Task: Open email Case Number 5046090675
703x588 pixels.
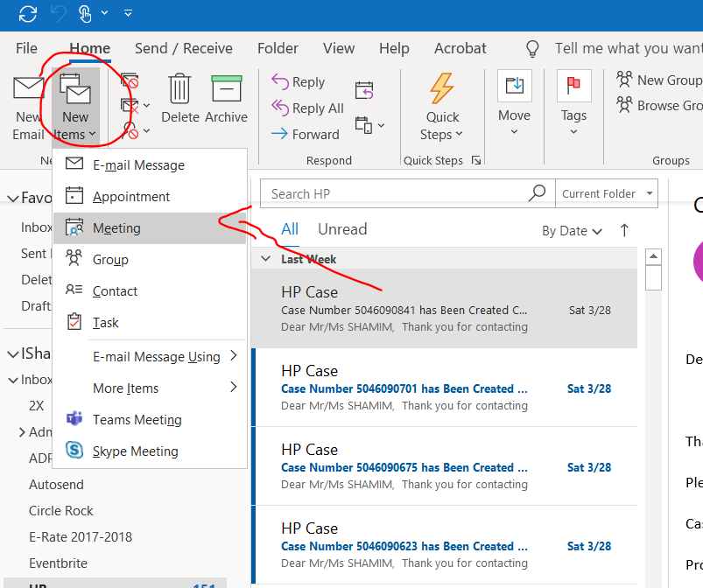Action: pos(445,466)
